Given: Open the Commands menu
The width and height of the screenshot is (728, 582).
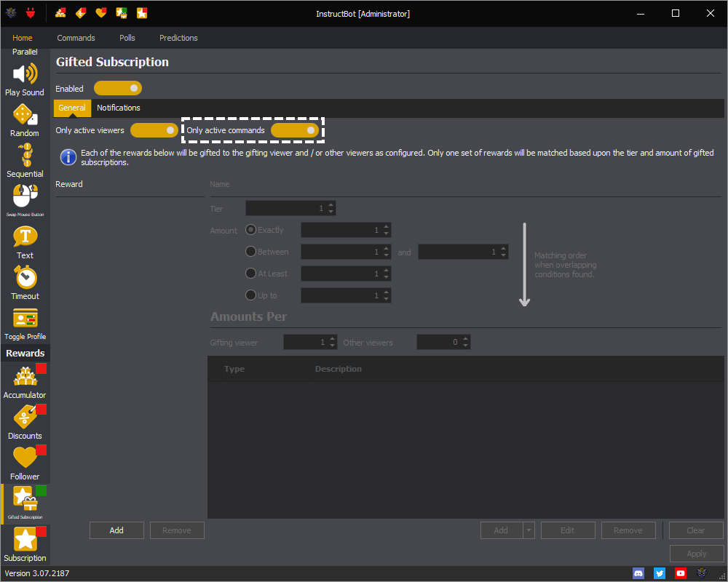Looking at the screenshot, I should pos(76,38).
